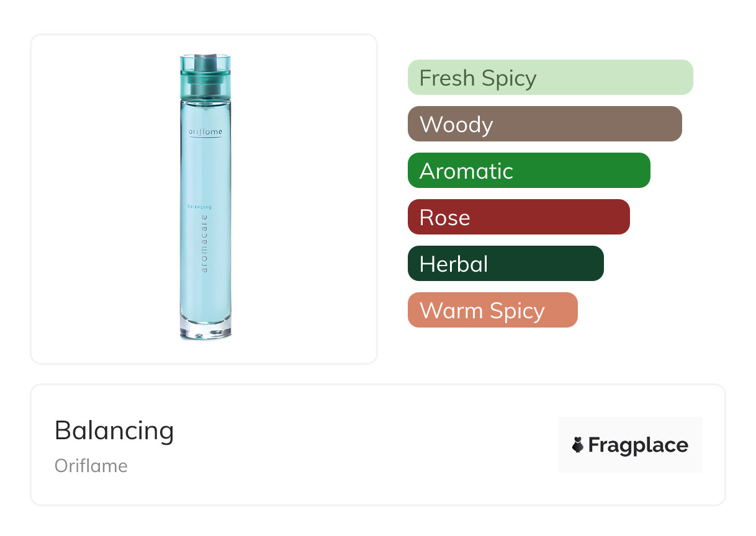Click the Fragplace bottle icon
The width and height of the screenshot is (756, 536).
tap(578, 445)
